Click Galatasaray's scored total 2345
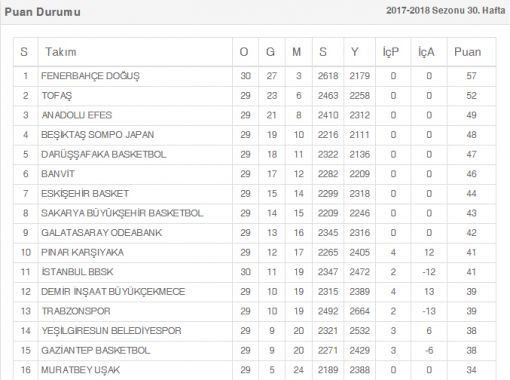510x380 pixels. click(328, 233)
